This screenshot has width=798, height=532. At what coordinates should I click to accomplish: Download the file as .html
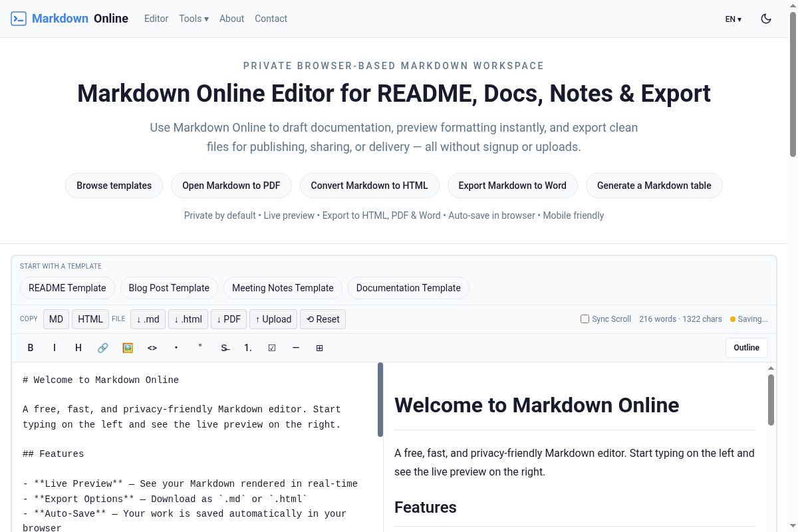point(188,319)
